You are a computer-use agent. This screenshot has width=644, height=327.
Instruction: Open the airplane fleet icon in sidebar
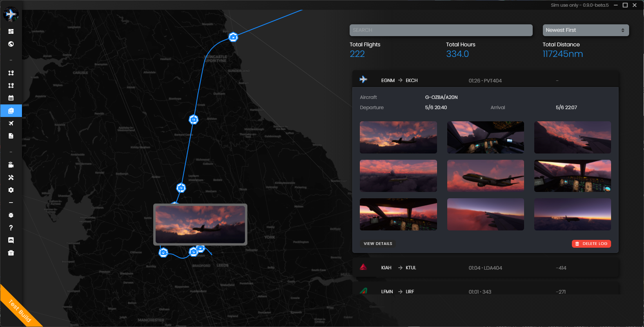tap(11, 123)
